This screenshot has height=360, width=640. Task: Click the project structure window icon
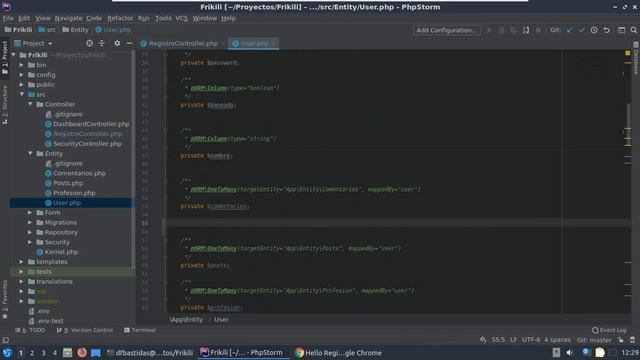tap(621, 30)
